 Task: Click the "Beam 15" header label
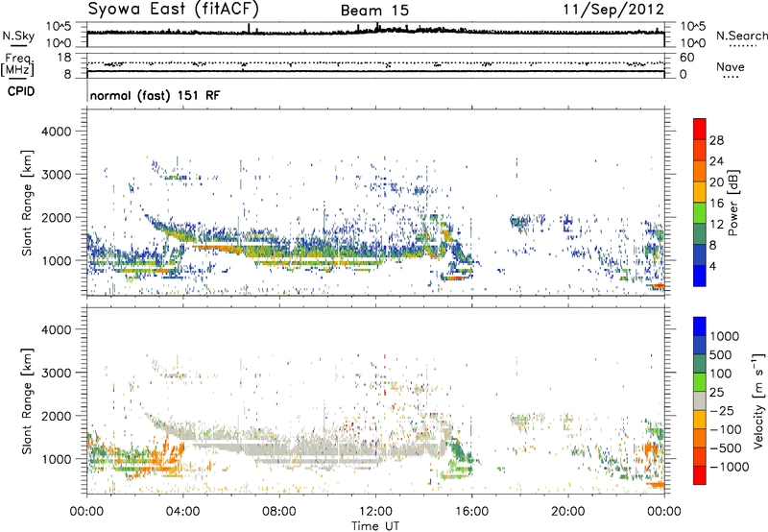click(x=374, y=11)
